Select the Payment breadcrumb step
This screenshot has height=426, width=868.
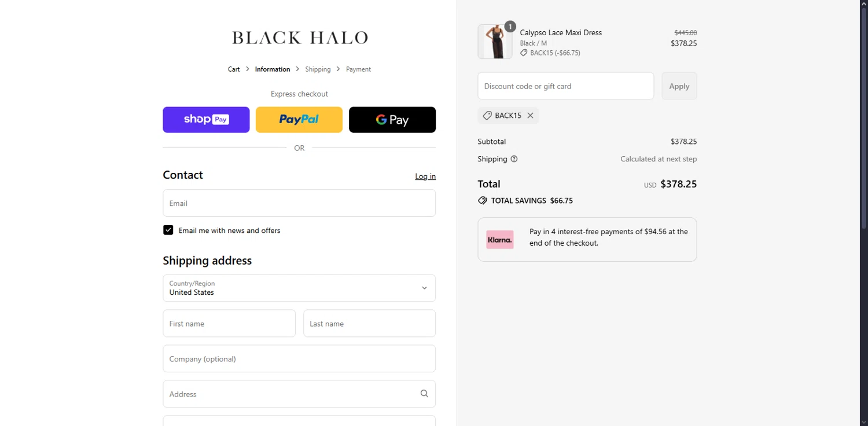coord(358,69)
